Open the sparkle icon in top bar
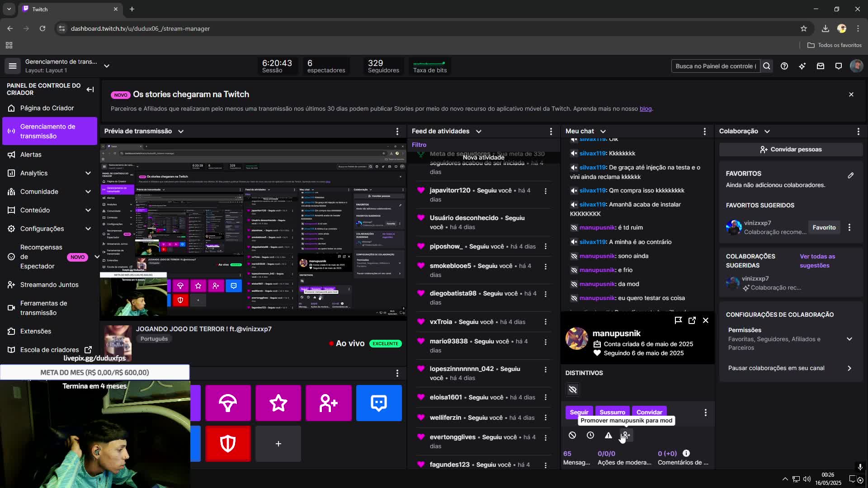The width and height of the screenshot is (868, 488). (x=802, y=66)
